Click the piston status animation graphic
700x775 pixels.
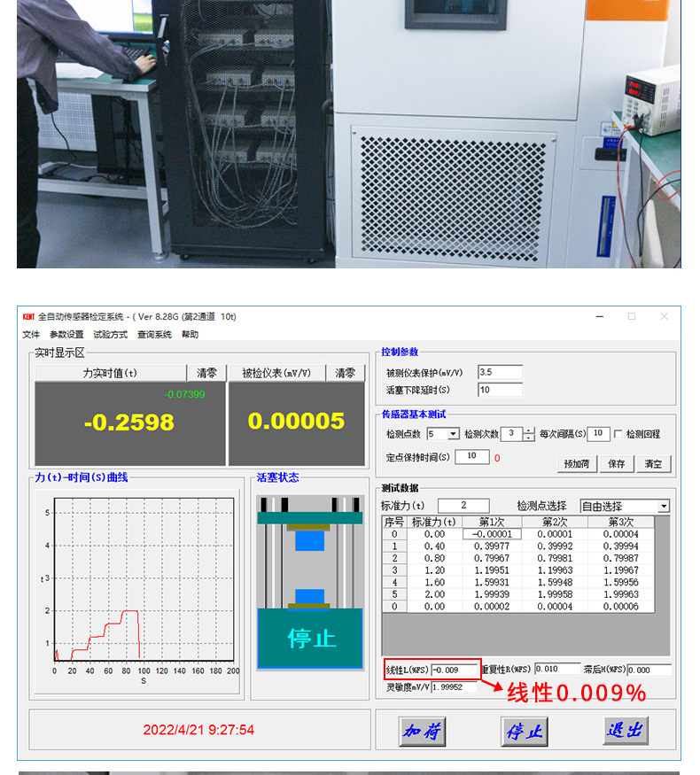click(310, 582)
